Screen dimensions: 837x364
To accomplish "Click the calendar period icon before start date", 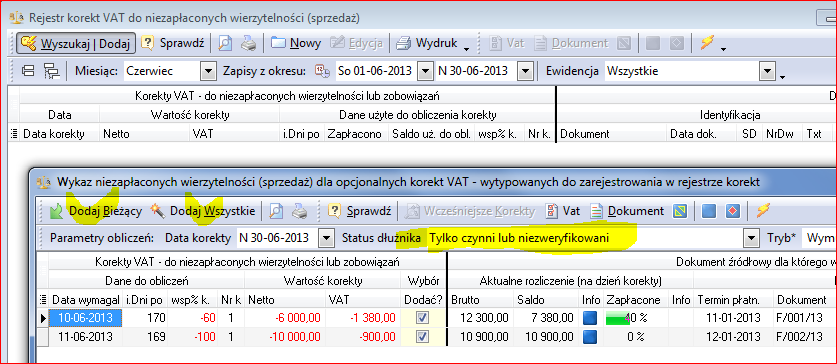I will coord(322,70).
